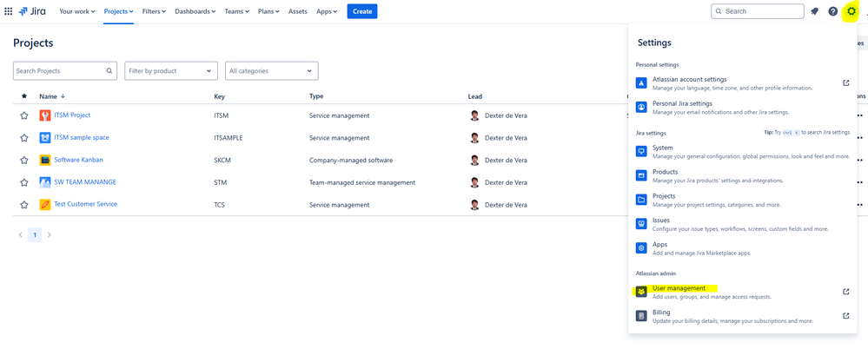Expand the Projects navigation menu
The image size is (868, 362).
[x=118, y=11]
